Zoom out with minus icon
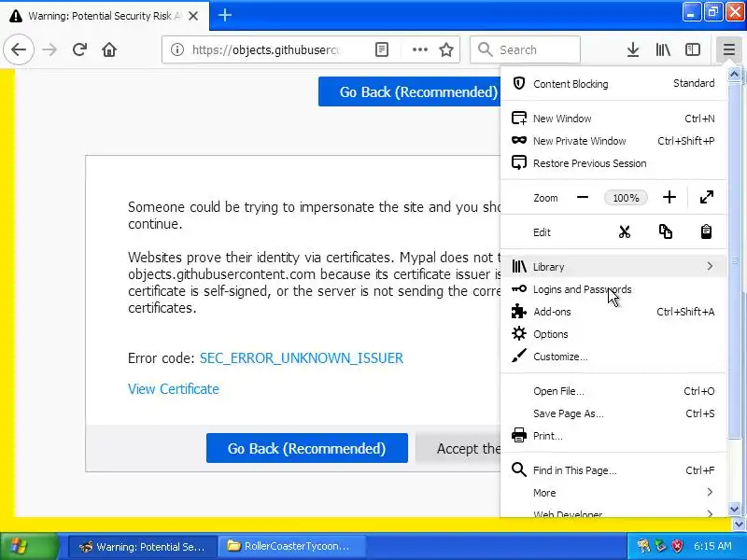Screen dimensions: 747x560 tap(582, 197)
